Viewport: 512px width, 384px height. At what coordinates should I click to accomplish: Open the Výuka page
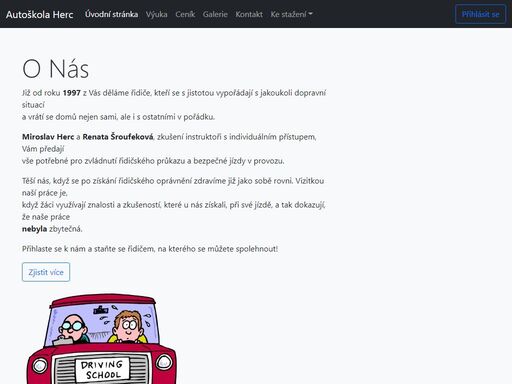157,14
